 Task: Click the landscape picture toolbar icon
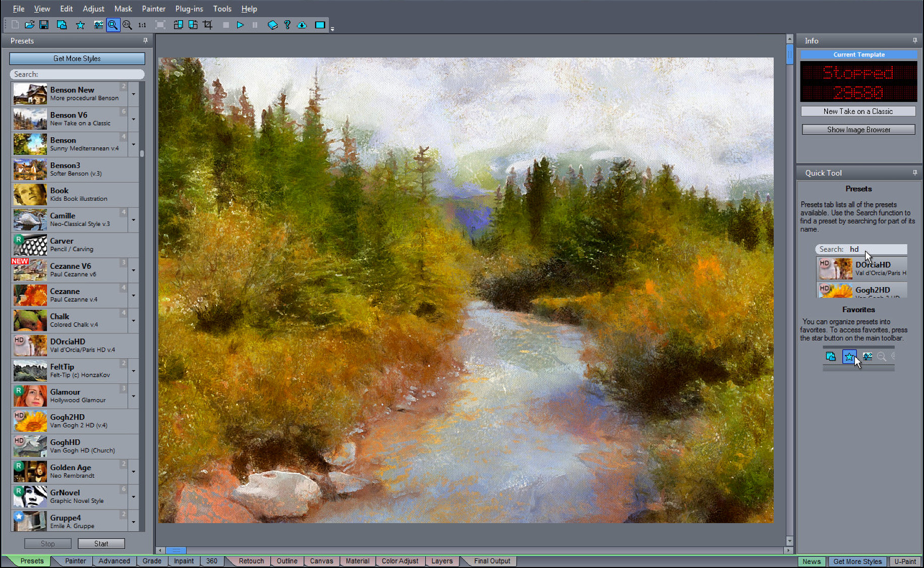point(98,25)
